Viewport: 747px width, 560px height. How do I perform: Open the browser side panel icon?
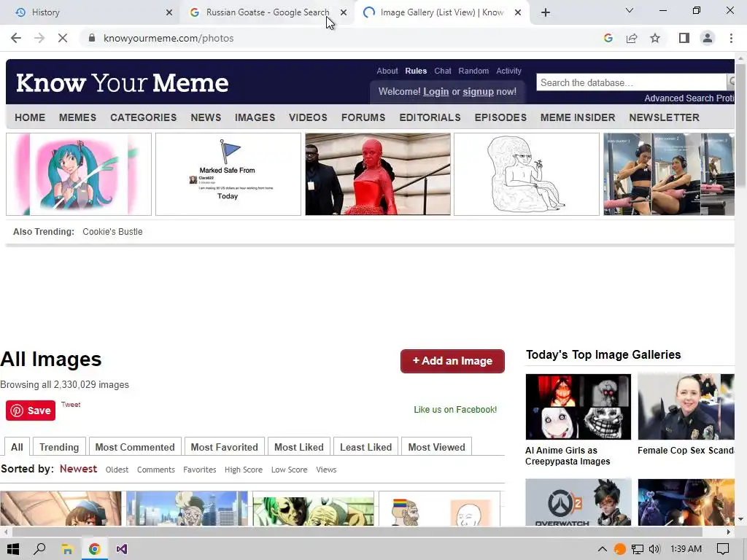pyautogui.click(x=684, y=38)
